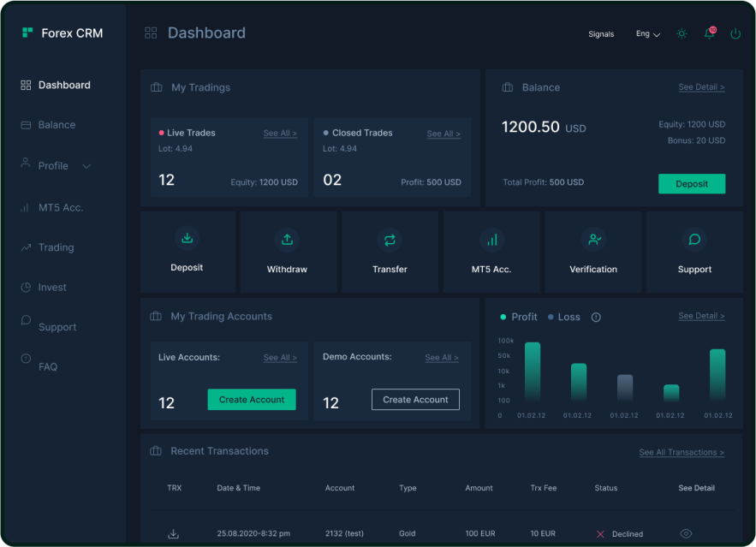Open See Detail in Profit/Loss chart

(x=701, y=316)
